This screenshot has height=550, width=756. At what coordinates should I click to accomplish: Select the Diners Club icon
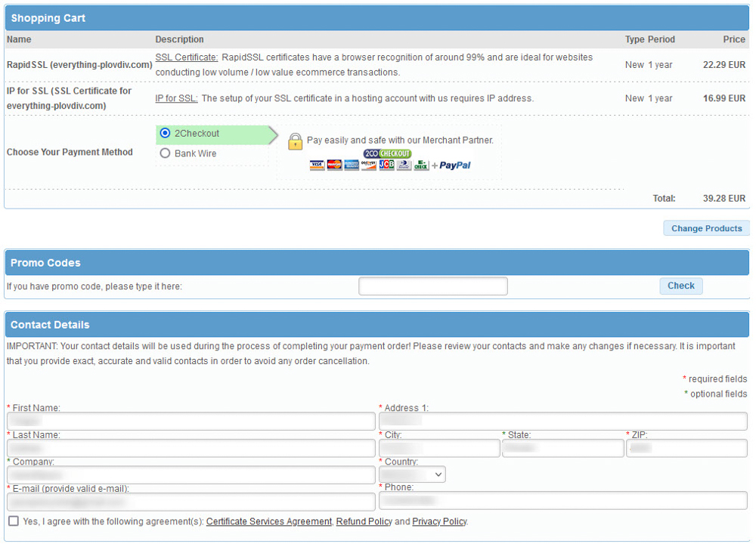pos(403,165)
